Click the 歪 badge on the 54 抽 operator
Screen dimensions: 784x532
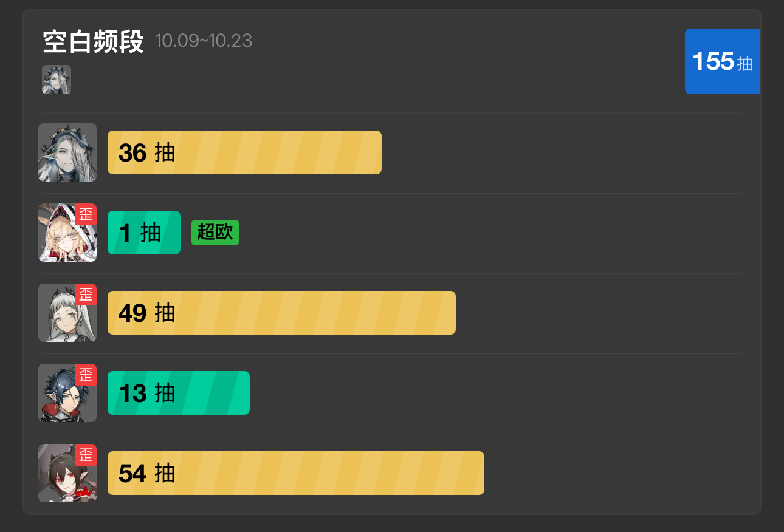click(x=86, y=455)
